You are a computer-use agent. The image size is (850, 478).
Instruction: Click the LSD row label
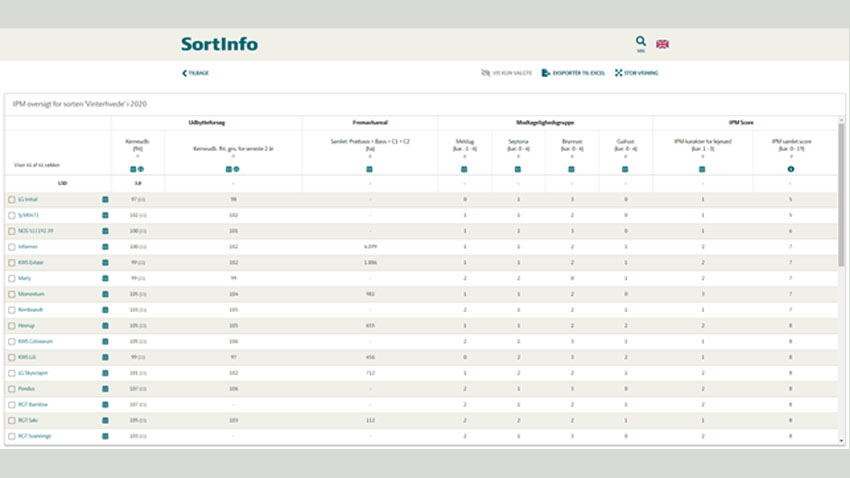62,183
